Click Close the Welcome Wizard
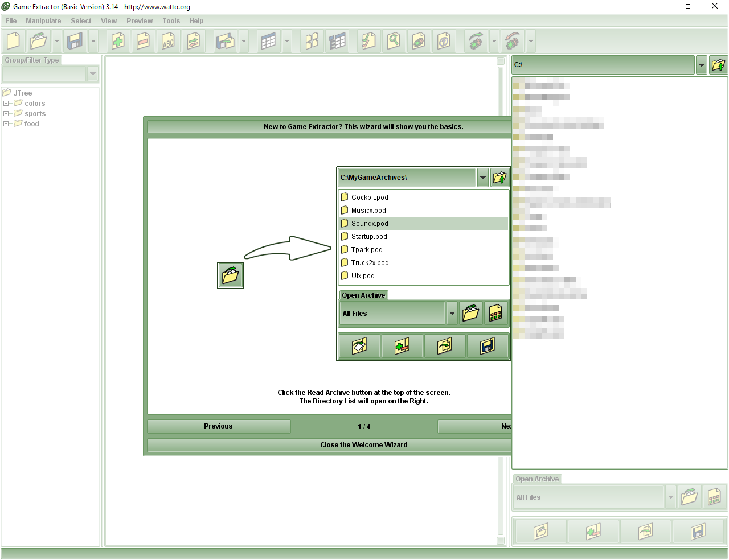Screen dimensions: 729x560 coord(329,445)
